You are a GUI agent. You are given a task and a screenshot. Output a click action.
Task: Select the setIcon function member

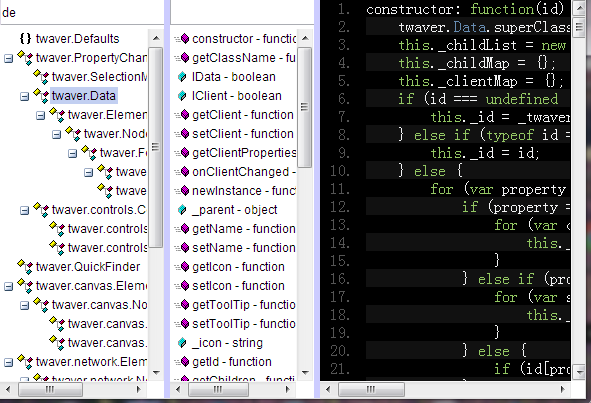(238, 286)
